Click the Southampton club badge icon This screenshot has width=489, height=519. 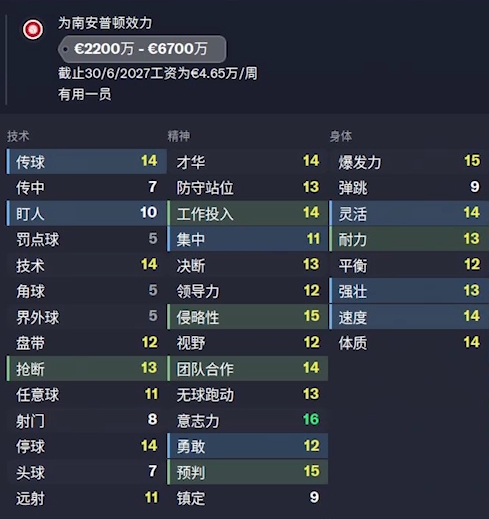point(33,30)
